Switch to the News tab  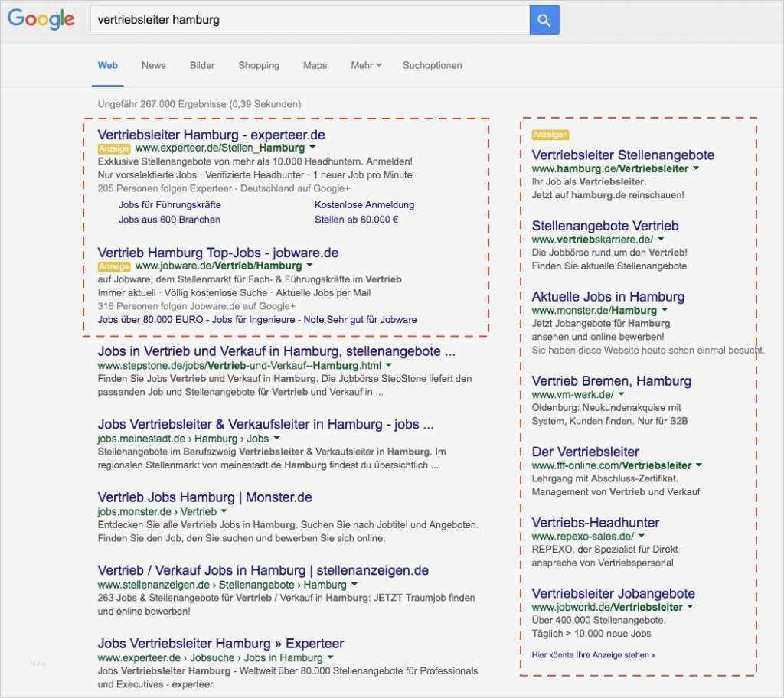[153, 65]
